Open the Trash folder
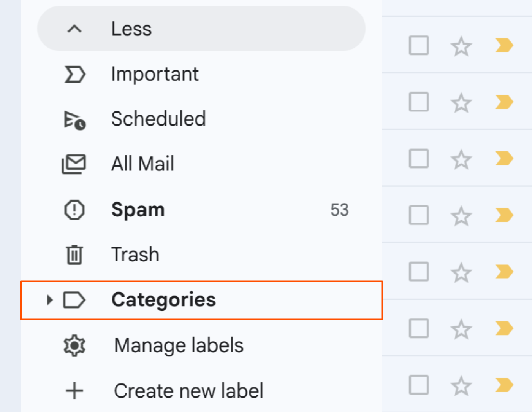The width and height of the screenshot is (532, 412). click(x=135, y=255)
